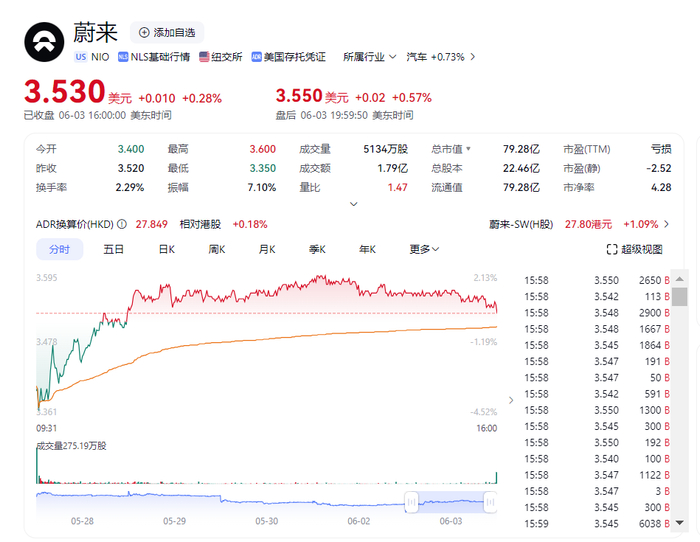Open the 更多 chart options dropdown
The image size is (700, 542).
pos(424,249)
